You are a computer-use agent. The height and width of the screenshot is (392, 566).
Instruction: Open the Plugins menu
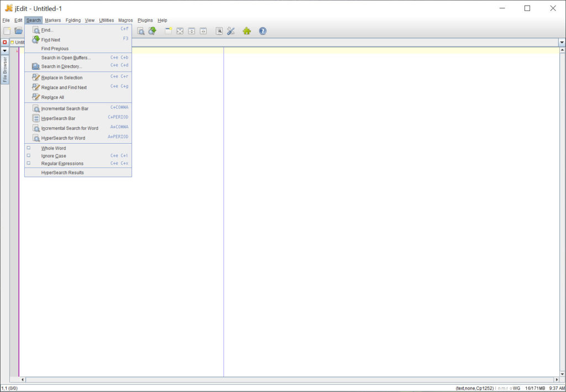[x=145, y=20]
